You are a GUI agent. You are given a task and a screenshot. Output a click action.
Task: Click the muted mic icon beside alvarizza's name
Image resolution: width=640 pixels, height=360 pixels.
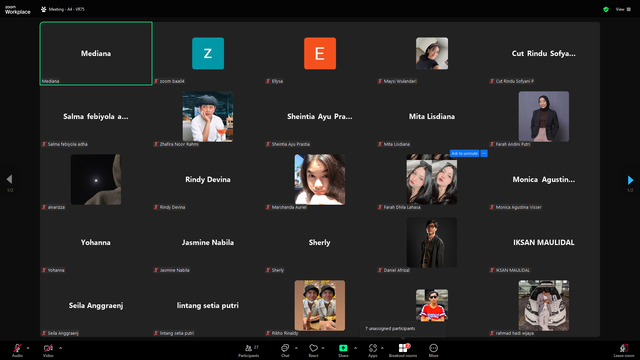click(x=44, y=207)
